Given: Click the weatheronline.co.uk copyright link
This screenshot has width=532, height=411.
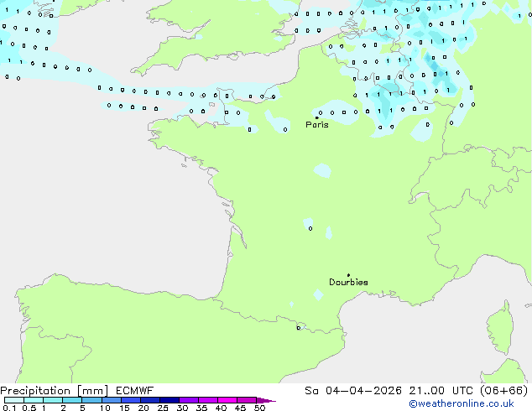Looking at the screenshot, I should click(x=462, y=403).
